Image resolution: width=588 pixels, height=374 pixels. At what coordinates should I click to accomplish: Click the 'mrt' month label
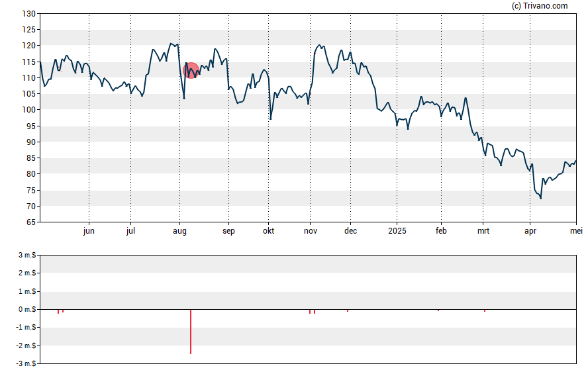pos(483,231)
